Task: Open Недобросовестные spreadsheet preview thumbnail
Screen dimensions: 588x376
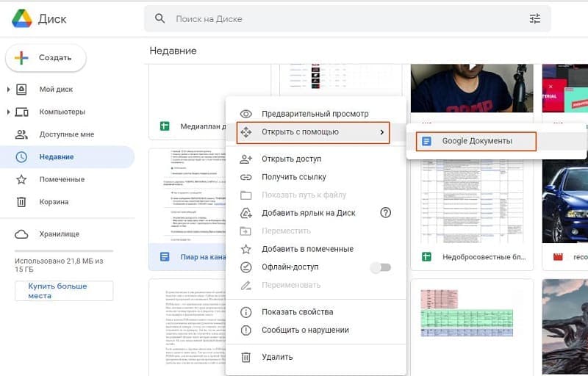Action: coord(472,201)
